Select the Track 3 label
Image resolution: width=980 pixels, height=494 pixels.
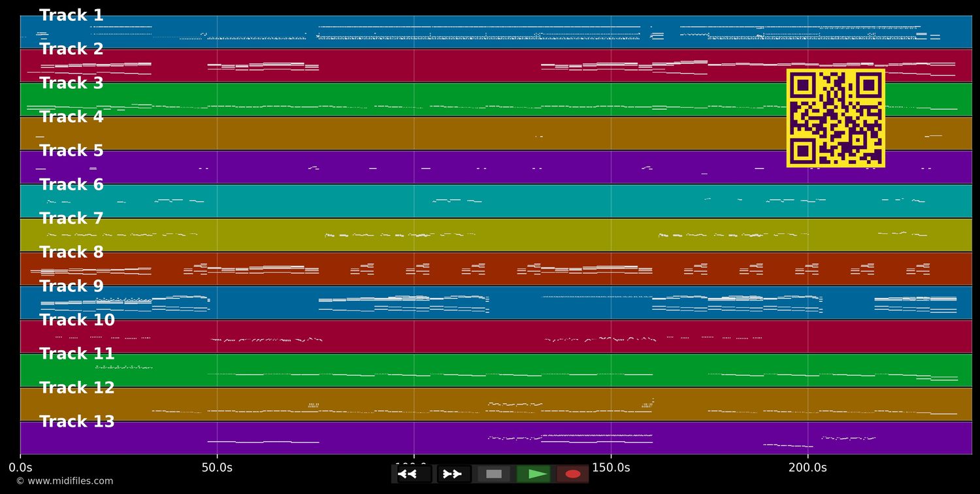pyautogui.click(x=71, y=84)
